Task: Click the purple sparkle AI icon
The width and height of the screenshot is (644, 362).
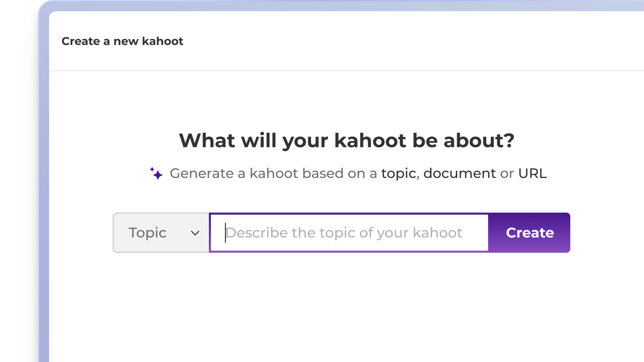Action: pos(156,173)
